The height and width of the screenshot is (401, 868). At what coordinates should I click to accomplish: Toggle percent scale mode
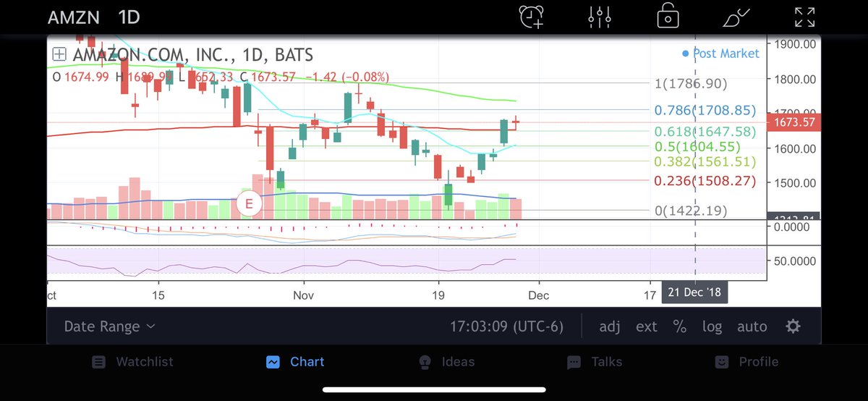pyautogui.click(x=679, y=326)
